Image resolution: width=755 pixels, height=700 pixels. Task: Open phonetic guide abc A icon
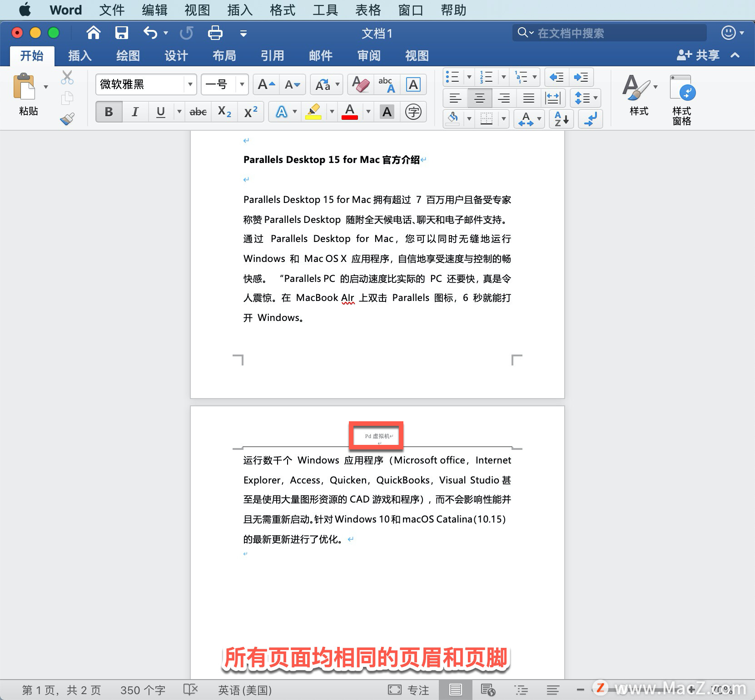pyautogui.click(x=387, y=84)
